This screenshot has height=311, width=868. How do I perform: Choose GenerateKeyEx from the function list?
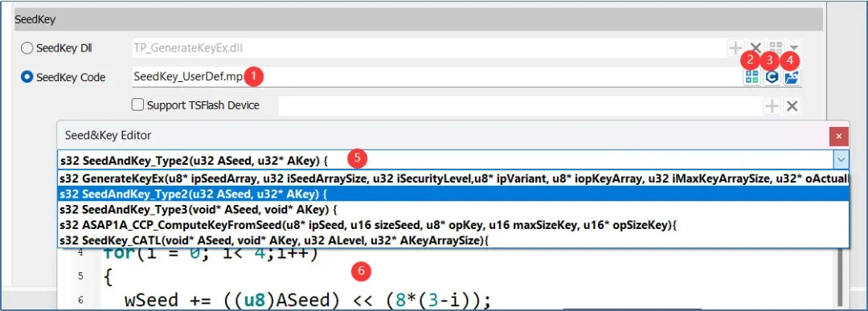click(x=452, y=178)
